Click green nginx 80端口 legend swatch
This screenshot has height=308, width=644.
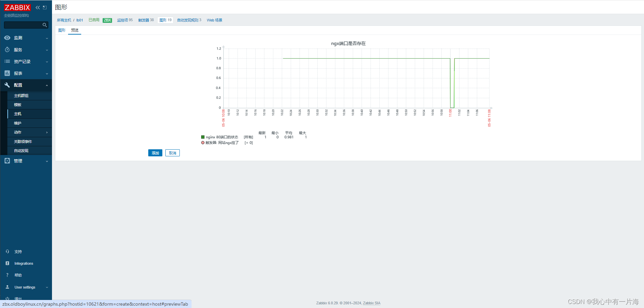click(x=203, y=137)
